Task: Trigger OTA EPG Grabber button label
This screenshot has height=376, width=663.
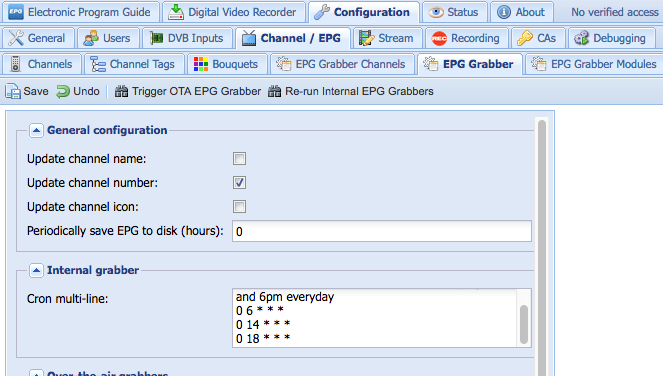Action: point(197,91)
